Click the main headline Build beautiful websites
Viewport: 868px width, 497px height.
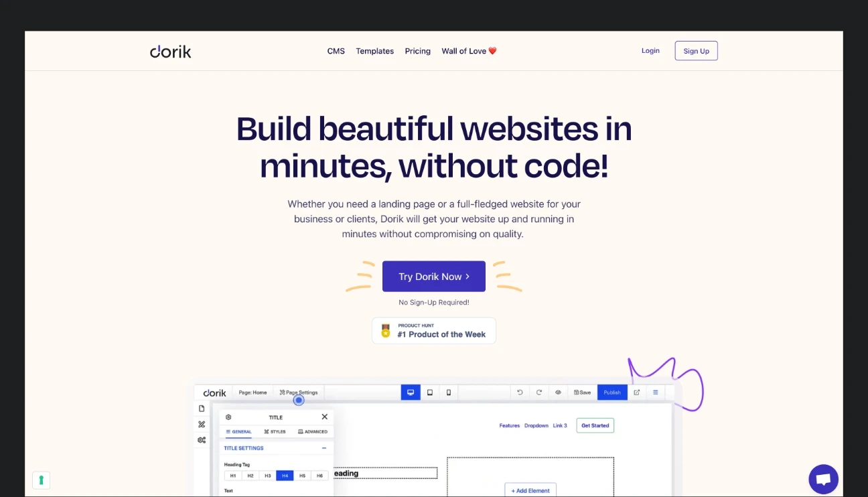tap(434, 147)
